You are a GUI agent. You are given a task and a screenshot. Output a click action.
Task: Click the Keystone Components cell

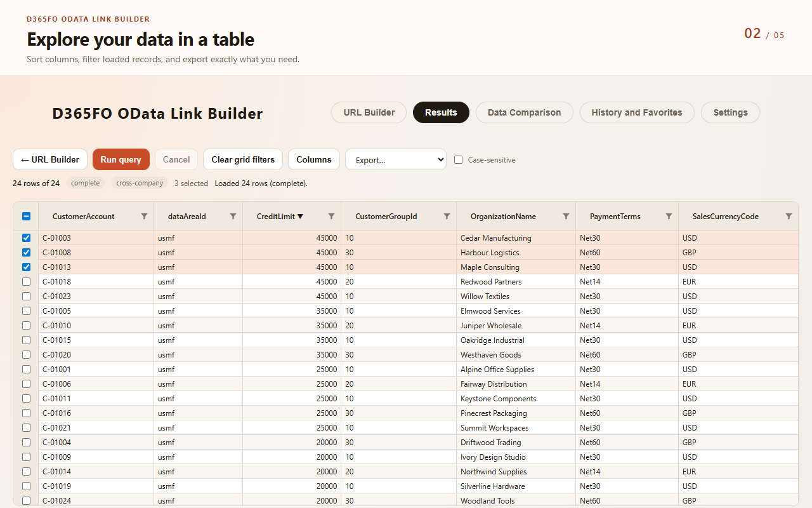[516, 399]
